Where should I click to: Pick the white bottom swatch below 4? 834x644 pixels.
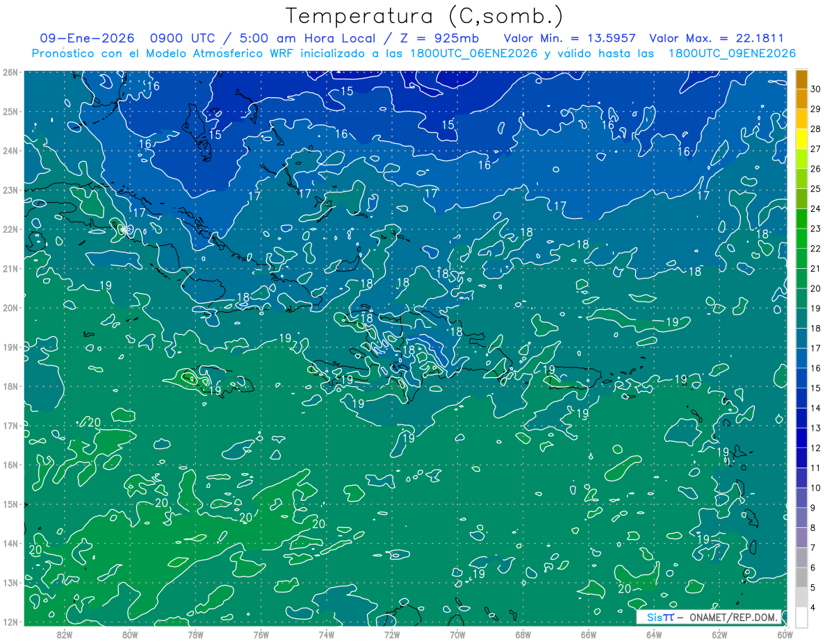(801, 617)
